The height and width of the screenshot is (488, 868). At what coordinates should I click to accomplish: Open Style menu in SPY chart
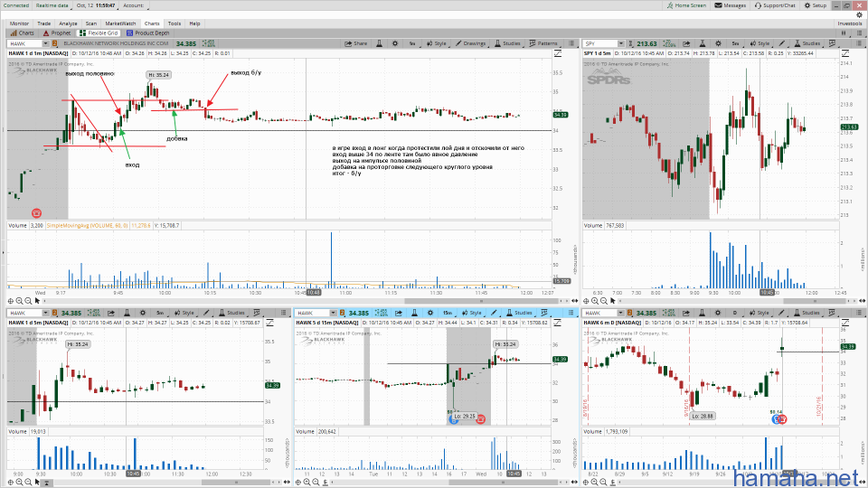click(x=759, y=43)
